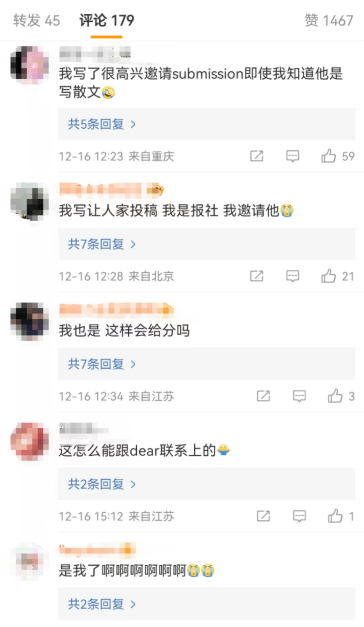Expand 共2条回复 under the dear comment

[x=207, y=484]
